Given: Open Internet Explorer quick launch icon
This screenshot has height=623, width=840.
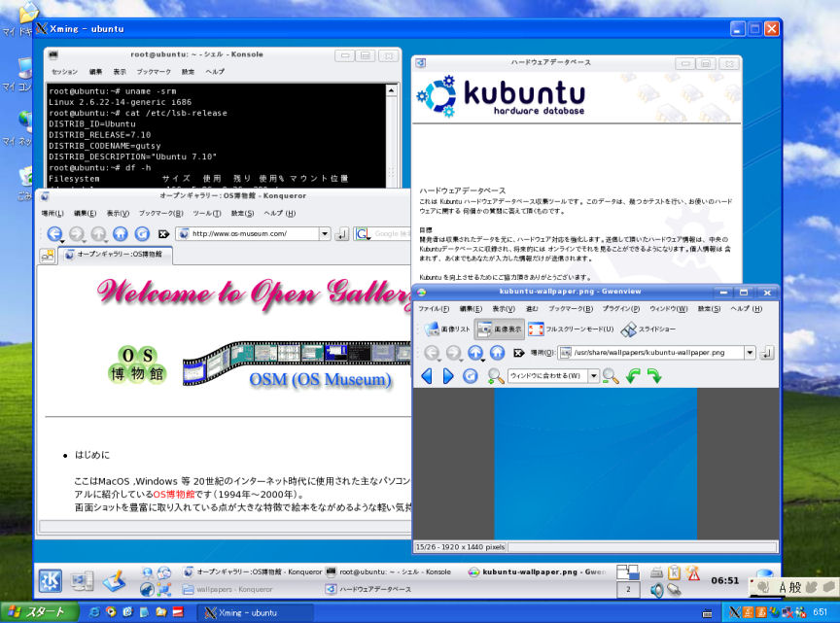Looking at the screenshot, I should 93,611.
